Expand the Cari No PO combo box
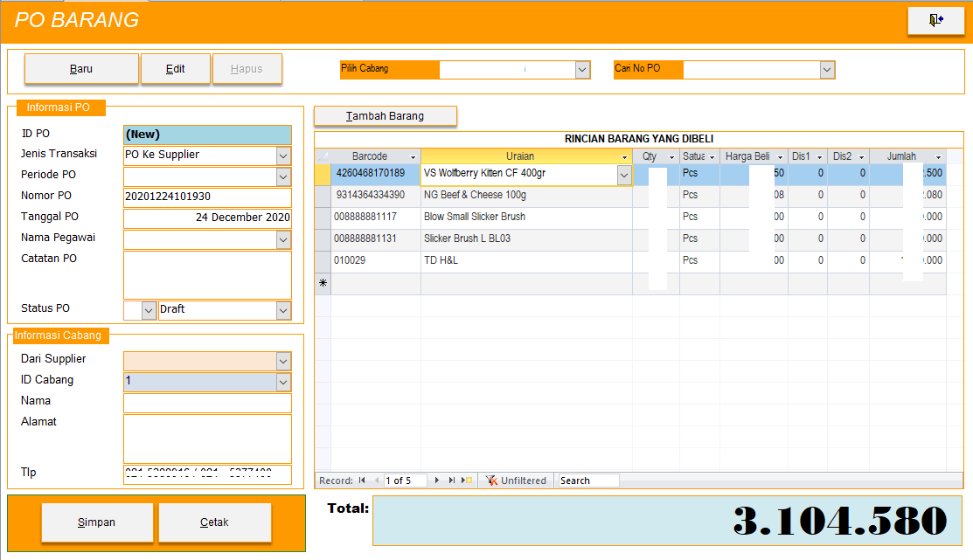 [x=827, y=70]
